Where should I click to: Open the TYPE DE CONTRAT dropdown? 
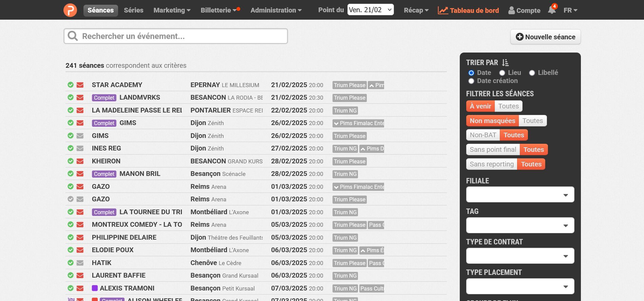[x=520, y=256]
